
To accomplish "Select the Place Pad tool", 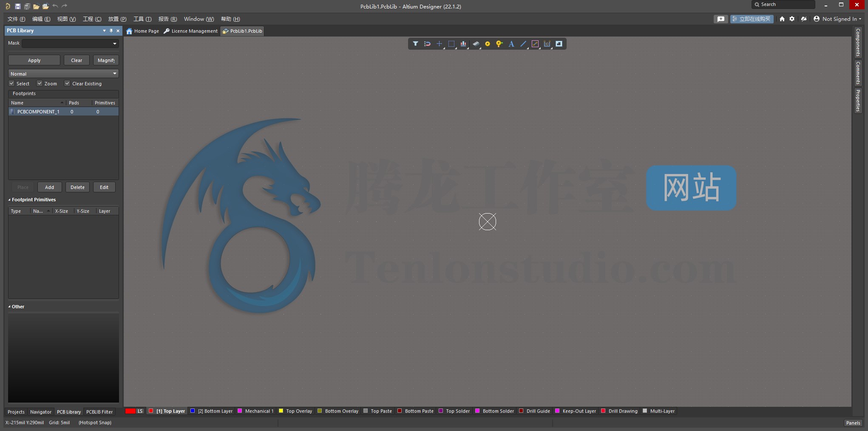I will pos(488,44).
